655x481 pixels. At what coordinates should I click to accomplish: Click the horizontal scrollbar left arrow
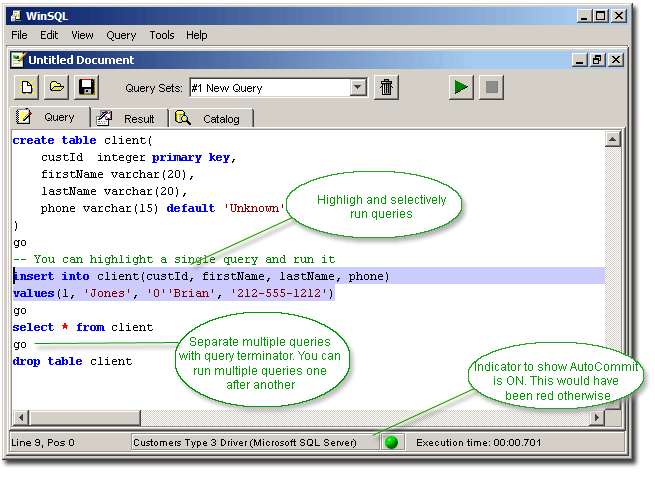pos(20,417)
